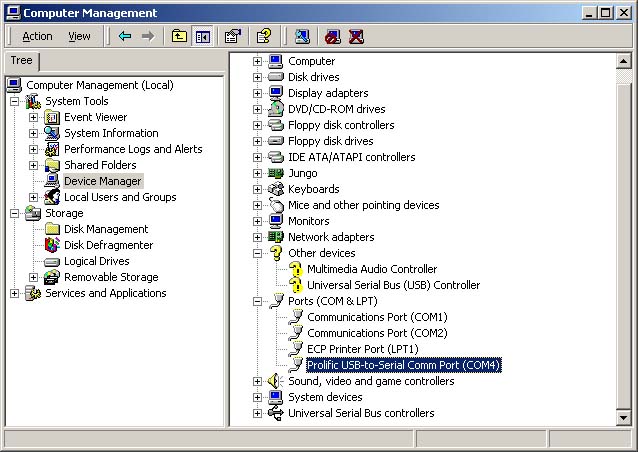Click the Removable Storage icon
Viewport: 638px width, 452px height.
[x=52, y=277]
